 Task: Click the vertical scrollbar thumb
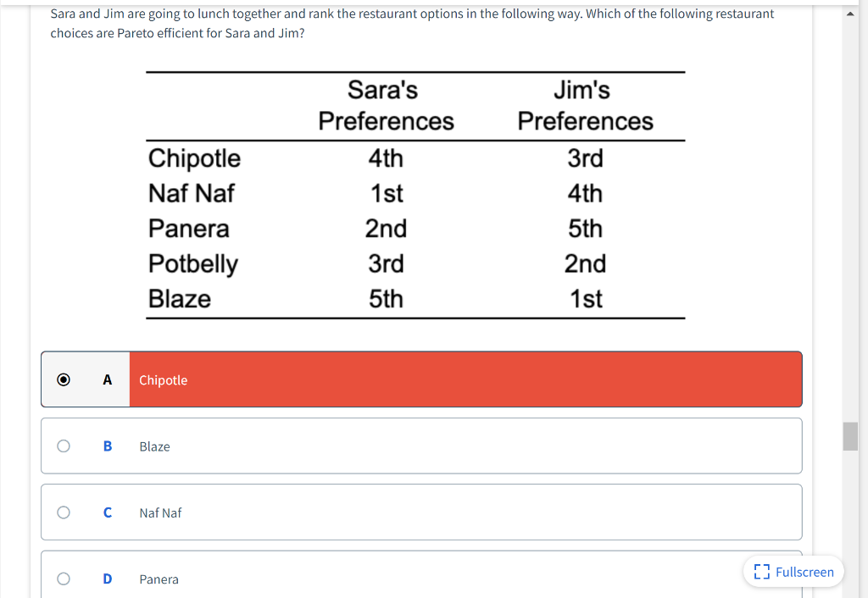coord(850,436)
